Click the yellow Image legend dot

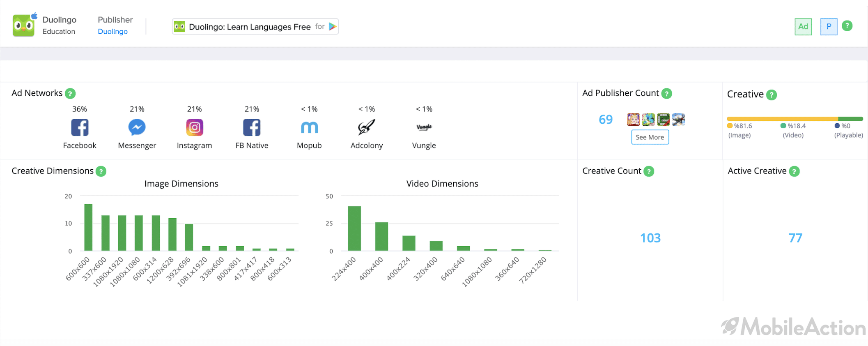730,126
